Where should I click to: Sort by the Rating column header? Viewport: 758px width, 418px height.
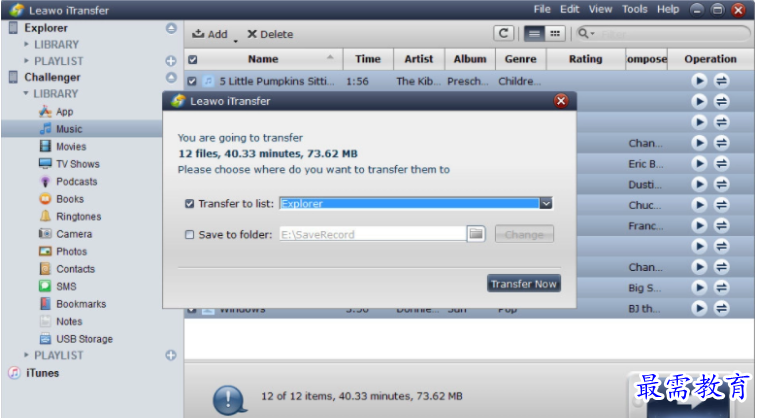coord(585,59)
